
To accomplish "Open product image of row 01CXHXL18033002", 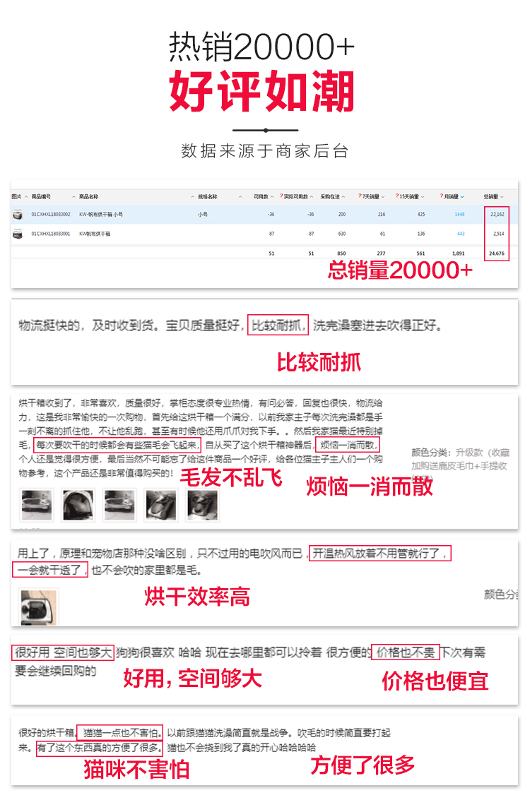I will [x=18, y=215].
